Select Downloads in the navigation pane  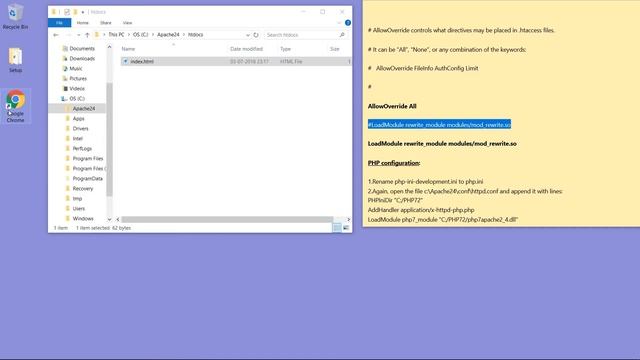82,58
